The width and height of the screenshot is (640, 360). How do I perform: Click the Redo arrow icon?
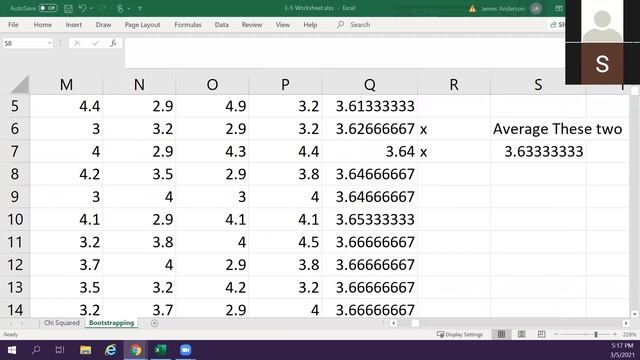[x=102, y=8]
